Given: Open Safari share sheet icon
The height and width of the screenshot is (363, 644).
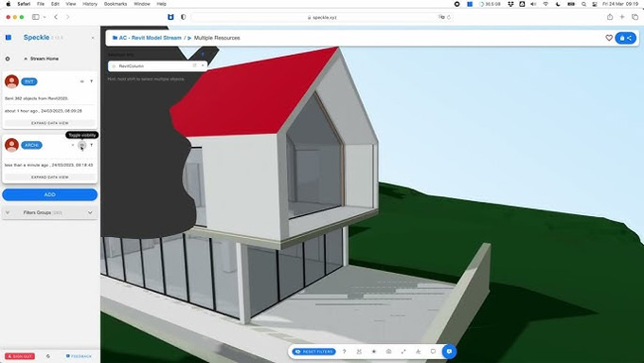Looking at the screenshot, I should tap(610, 17).
